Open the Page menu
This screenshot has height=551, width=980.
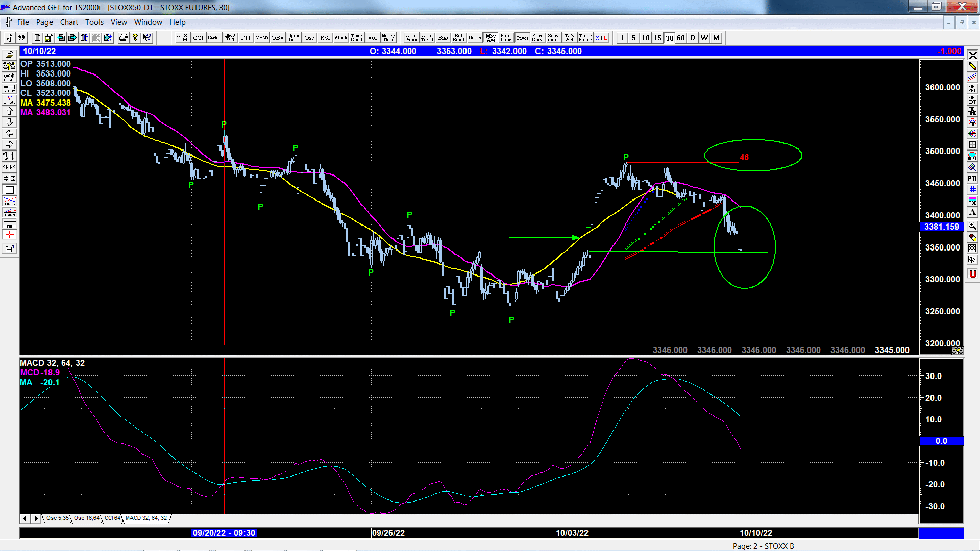pyautogui.click(x=44, y=22)
